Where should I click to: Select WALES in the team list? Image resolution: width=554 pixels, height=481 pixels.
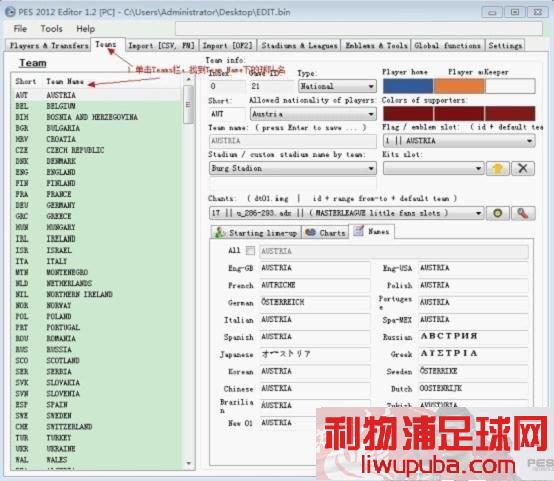point(97,459)
